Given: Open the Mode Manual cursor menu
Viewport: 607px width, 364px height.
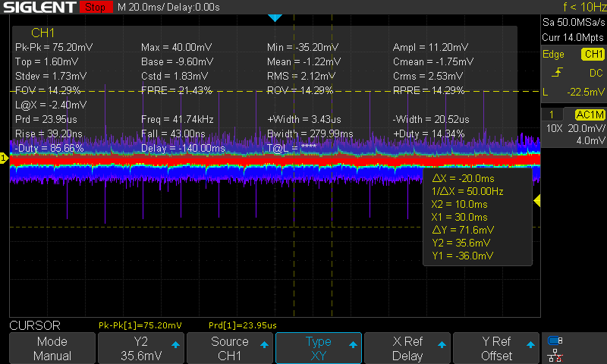Looking at the screenshot, I should 52,348.
